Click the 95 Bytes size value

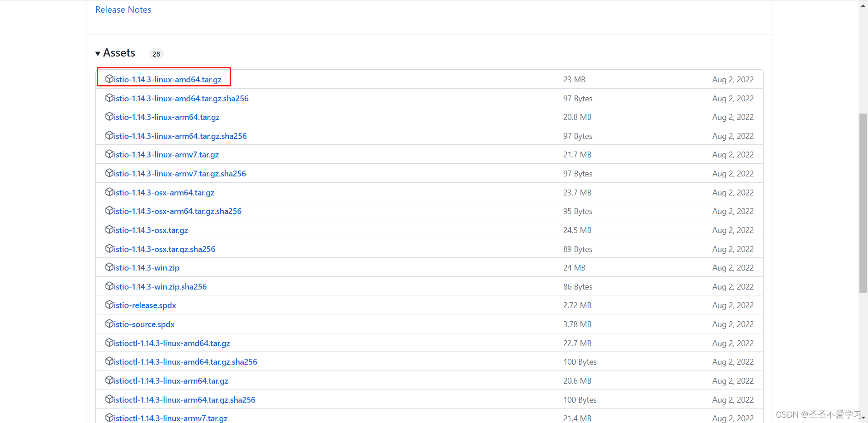578,211
